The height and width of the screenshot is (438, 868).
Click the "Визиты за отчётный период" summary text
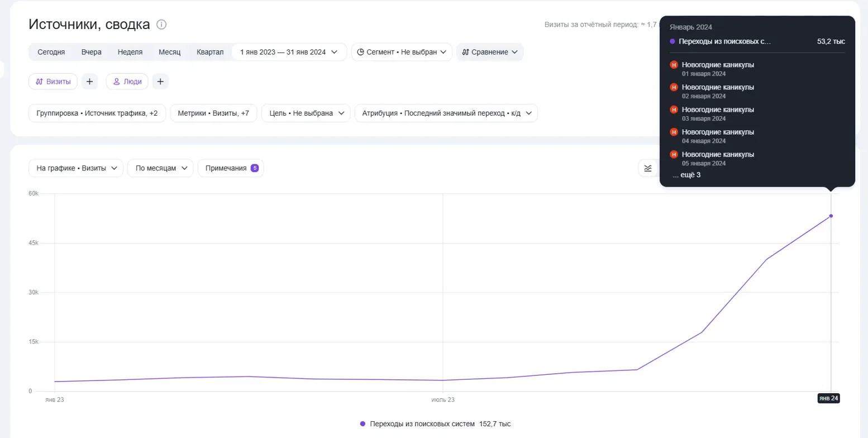tap(600, 25)
